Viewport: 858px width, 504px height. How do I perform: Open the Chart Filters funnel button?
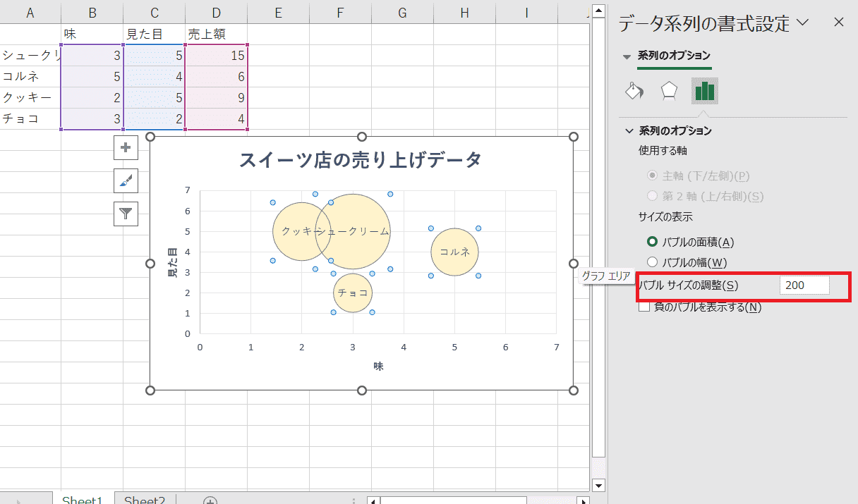click(x=126, y=213)
